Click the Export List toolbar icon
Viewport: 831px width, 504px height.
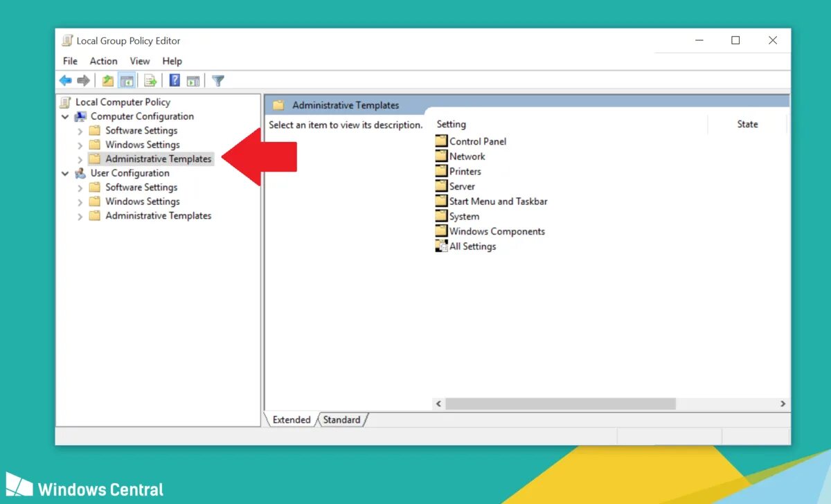(151, 80)
